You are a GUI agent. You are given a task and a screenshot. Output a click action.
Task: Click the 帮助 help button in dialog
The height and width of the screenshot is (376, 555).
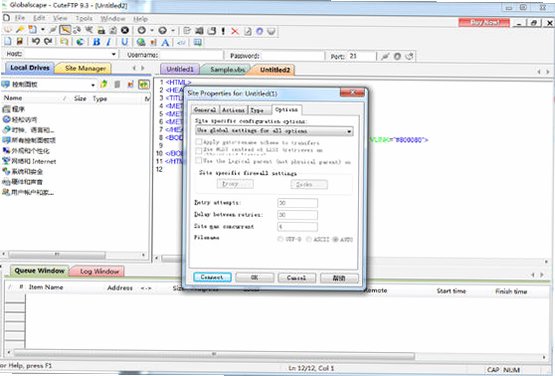tap(339, 278)
